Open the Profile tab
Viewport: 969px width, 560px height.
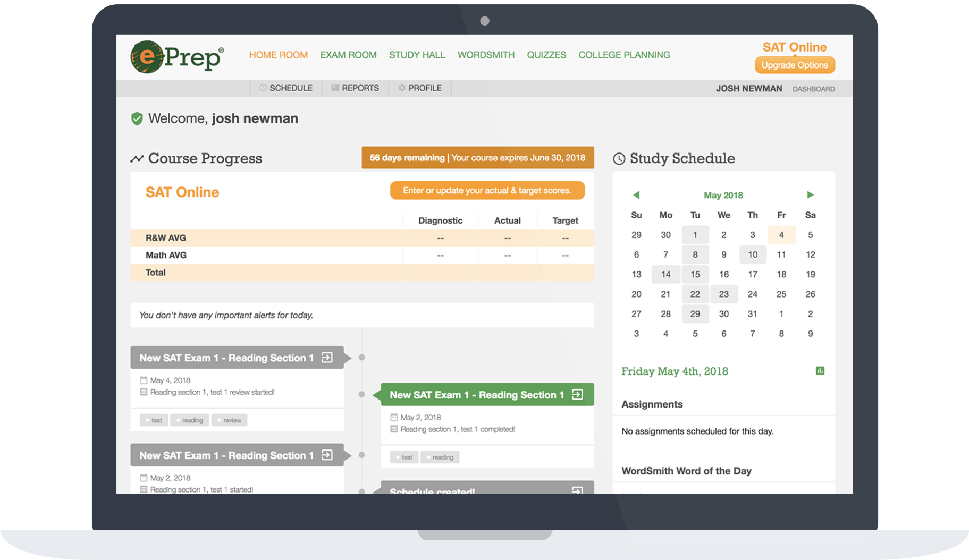[420, 88]
